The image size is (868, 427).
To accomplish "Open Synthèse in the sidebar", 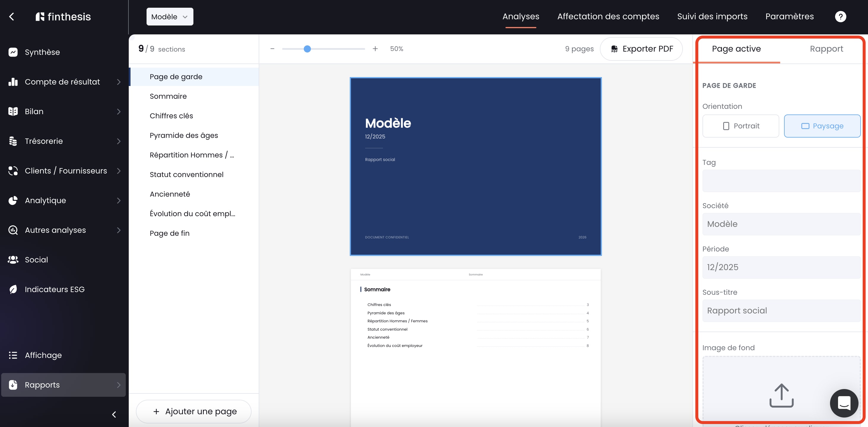I will click(x=63, y=52).
